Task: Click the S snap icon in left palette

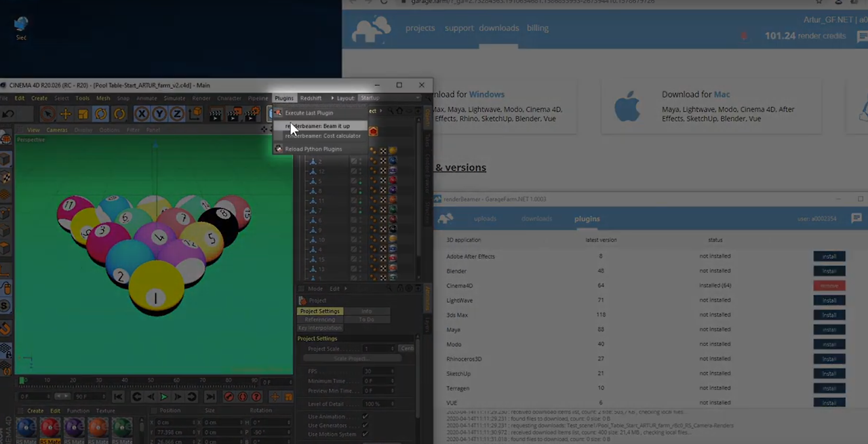Action: (5, 306)
